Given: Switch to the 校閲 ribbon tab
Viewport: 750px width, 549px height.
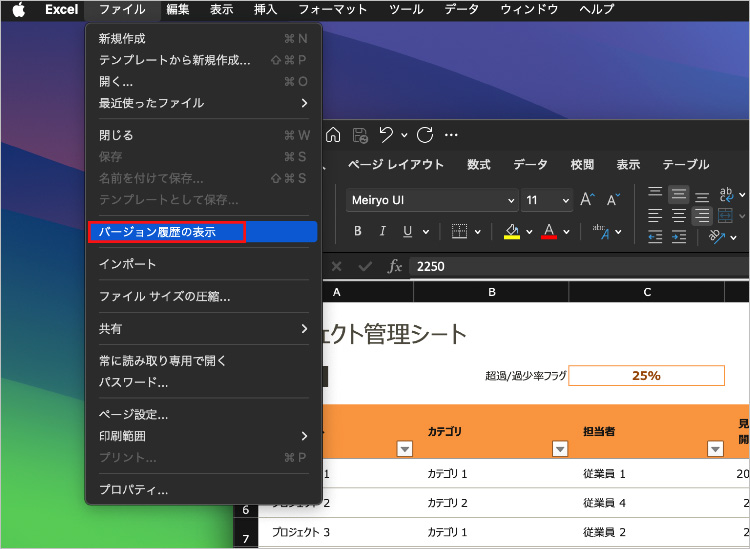Looking at the screenshot, I should 582,165.
